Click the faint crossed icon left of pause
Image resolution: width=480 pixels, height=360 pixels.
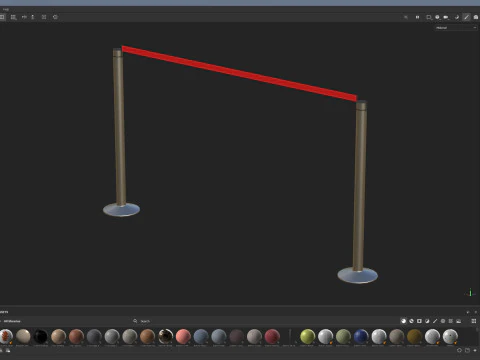click(x=406, y=17)
